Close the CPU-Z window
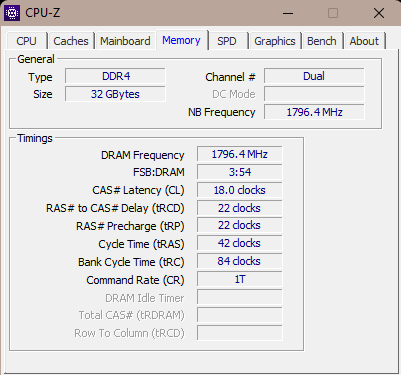The height and width of the screenshot is (375, 401). click(379, 13)
